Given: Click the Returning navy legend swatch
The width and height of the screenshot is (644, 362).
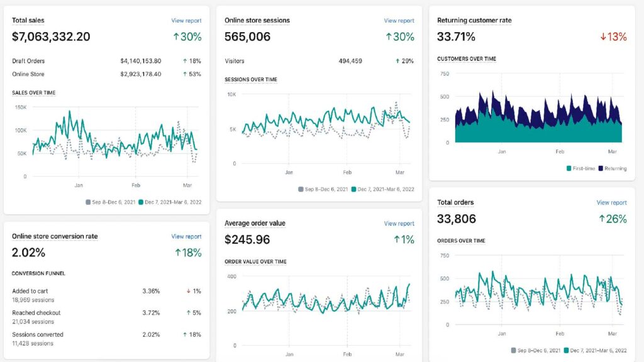Looking at the screenshot, I should click(601, 168).
